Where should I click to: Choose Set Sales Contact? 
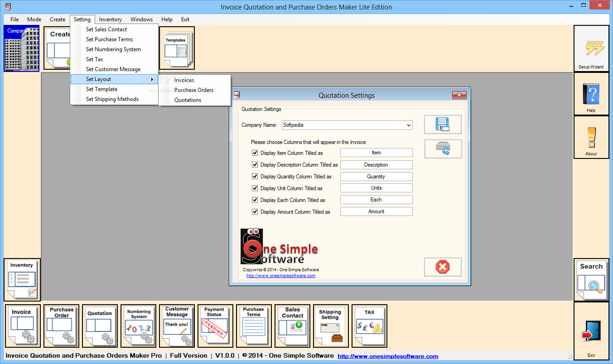(x=114, y=29)
